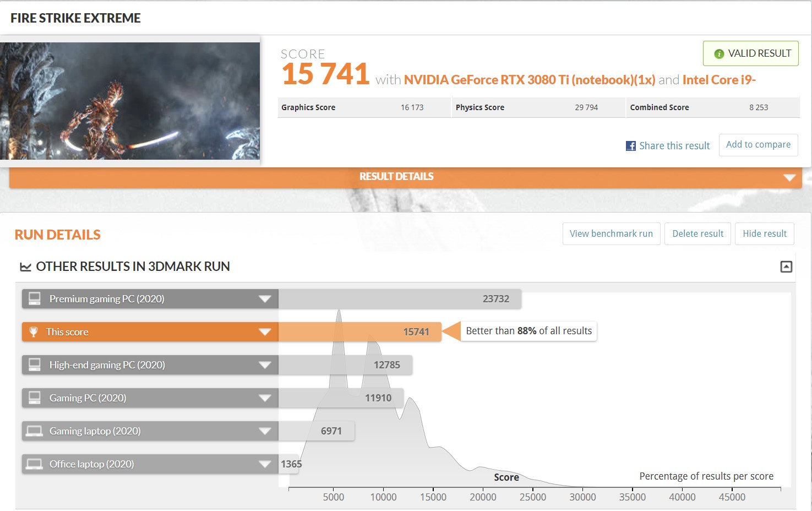Open the This score dropdown arrow
Screen dimensions: 812x511
265,332
